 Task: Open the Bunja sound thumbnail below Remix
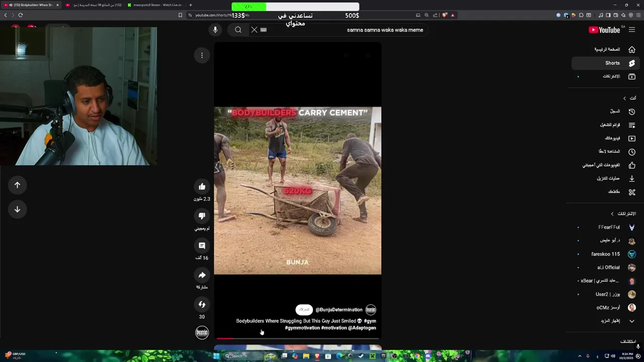tap(202, 332)
